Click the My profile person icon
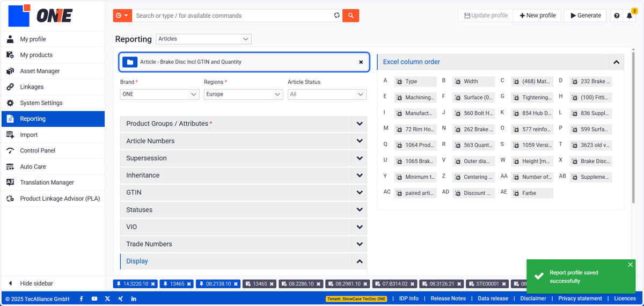The image size is (644, 306). 10,39
